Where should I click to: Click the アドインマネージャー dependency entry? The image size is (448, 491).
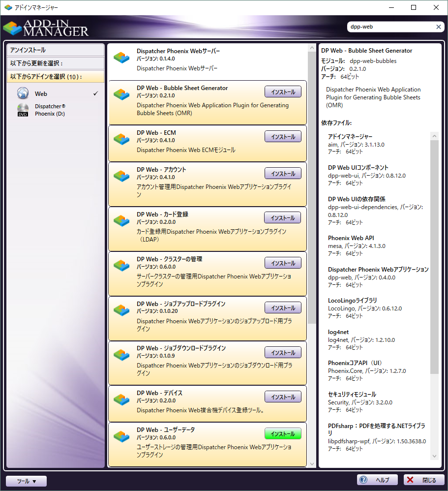pyautogui.click(x=356, y=144)
